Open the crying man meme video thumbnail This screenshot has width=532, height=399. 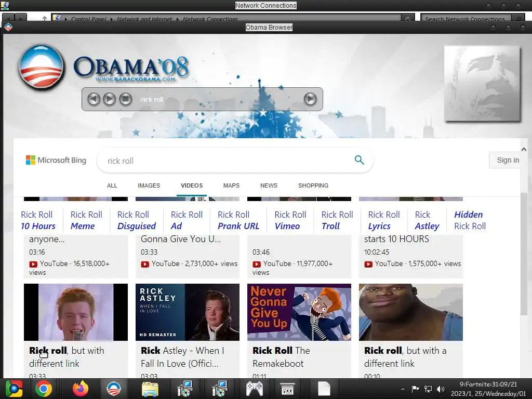point(411,312)
